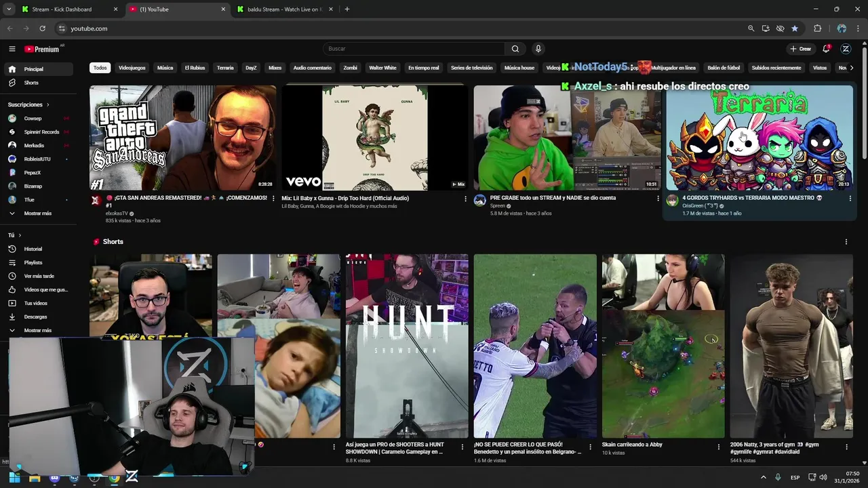Click the Spreen channel name
The image size is (868, 488).
tap(498, 205)
